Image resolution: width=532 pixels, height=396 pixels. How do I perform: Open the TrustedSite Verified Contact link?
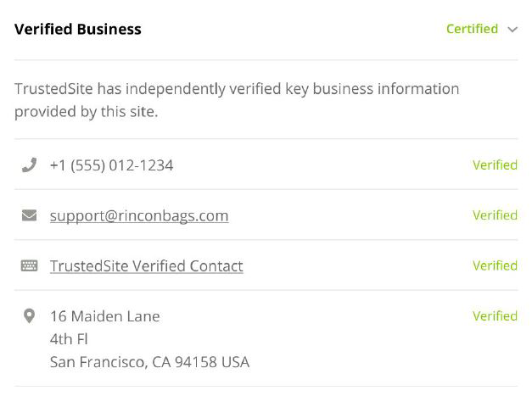146,266
